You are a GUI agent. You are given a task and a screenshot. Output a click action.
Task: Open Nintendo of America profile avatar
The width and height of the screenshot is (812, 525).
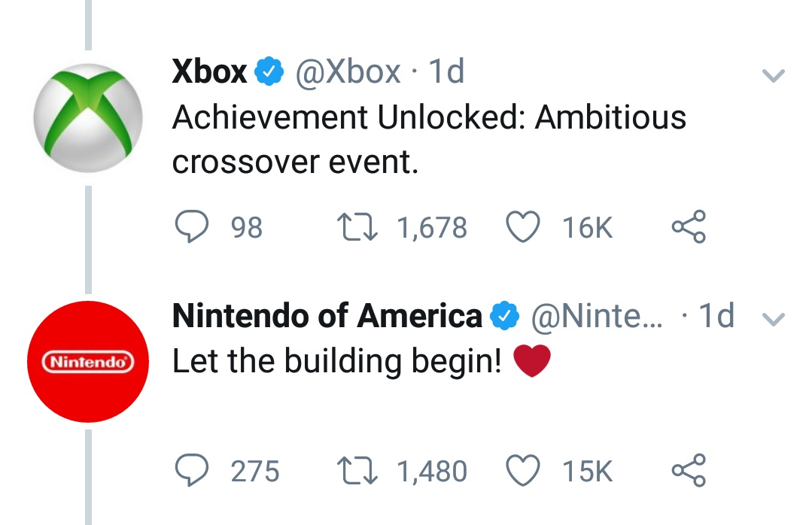pyautogui.click(x=87, y=362)
